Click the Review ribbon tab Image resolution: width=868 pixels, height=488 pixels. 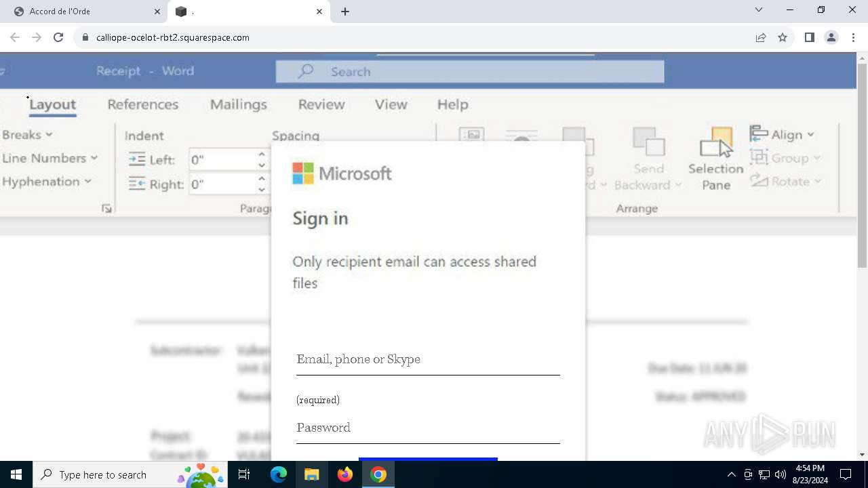click(321, 104)
